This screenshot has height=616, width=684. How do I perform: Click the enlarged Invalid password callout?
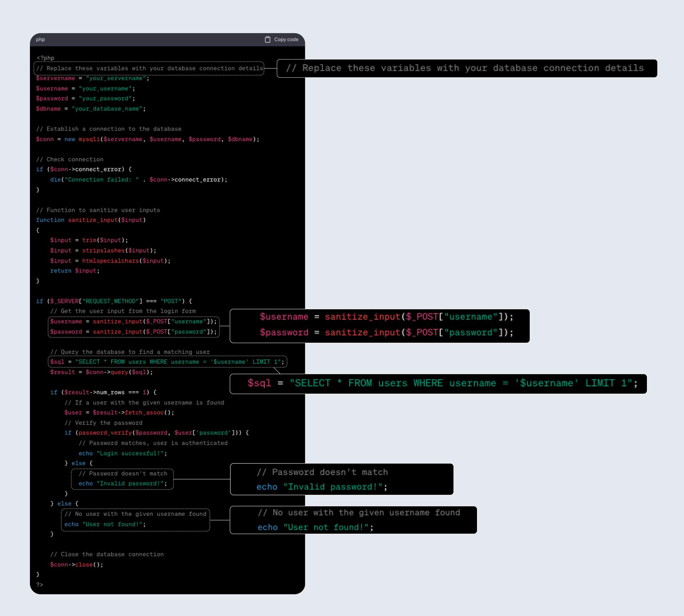click(x=342, y=479)
